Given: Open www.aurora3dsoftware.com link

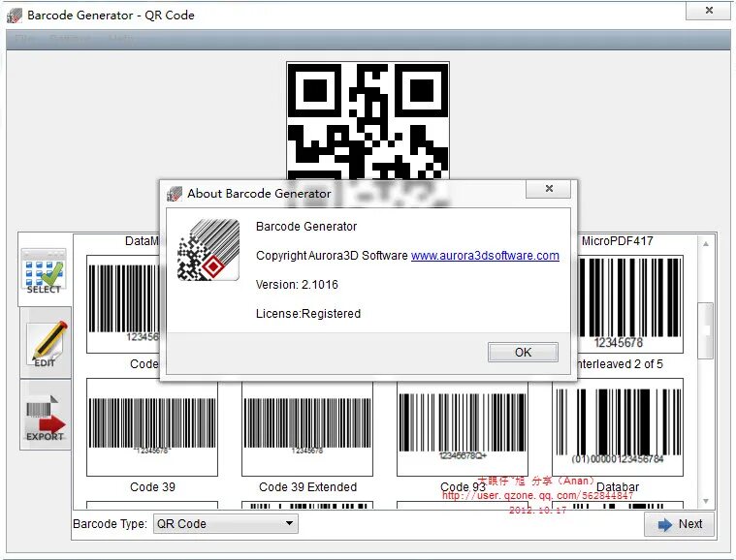Looking at the screenshot, I should 485,256.
